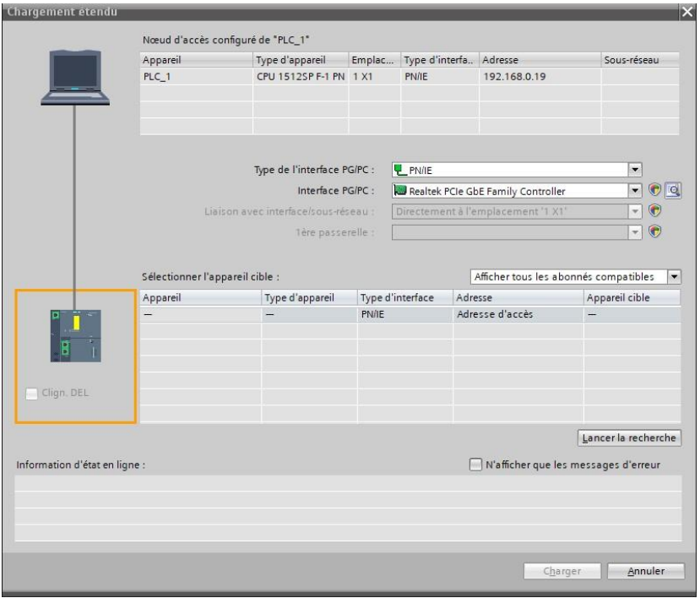The width and height of the screenshot is (700, 598).
Task: Click CPU 1512SP F-1 PN cell
Action: [301, 76]
